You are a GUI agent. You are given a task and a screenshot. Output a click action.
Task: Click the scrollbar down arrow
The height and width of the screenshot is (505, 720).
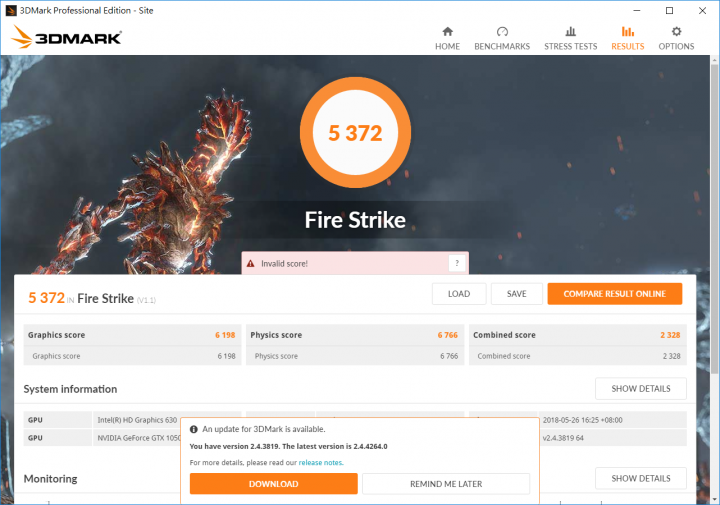point(714,499)
